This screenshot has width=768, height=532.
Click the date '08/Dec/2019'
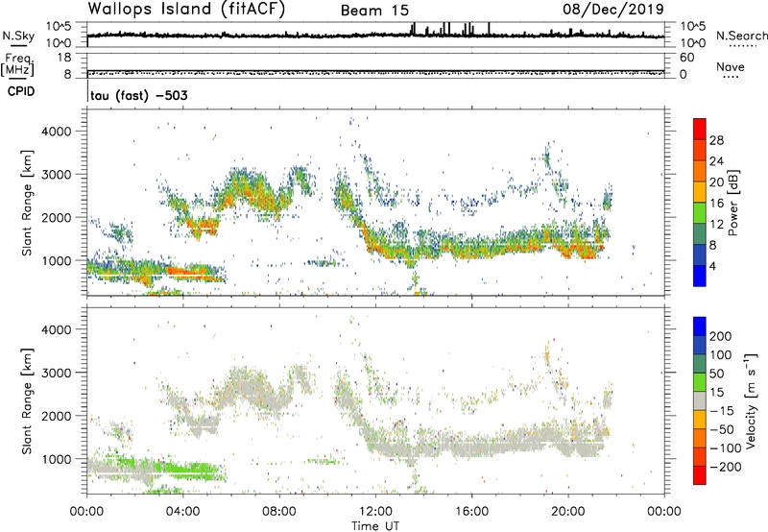[613, 9]
